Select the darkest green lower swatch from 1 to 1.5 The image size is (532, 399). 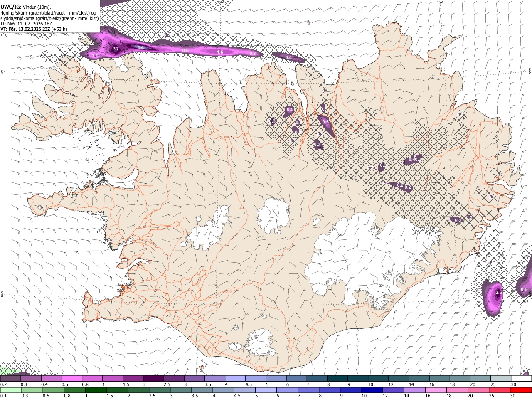pyautogui.click(x=96, y=390)
